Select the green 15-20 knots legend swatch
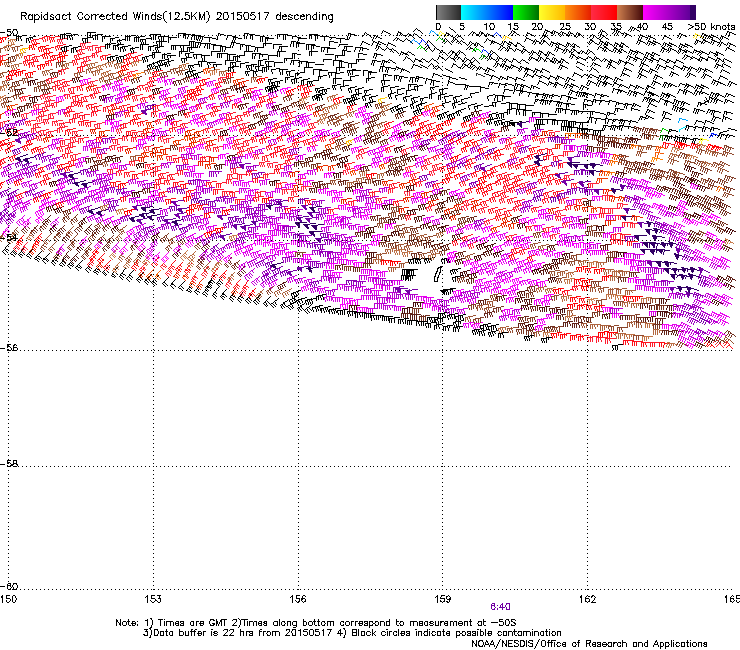Viewport: 740px width, 650px height. 526,12
